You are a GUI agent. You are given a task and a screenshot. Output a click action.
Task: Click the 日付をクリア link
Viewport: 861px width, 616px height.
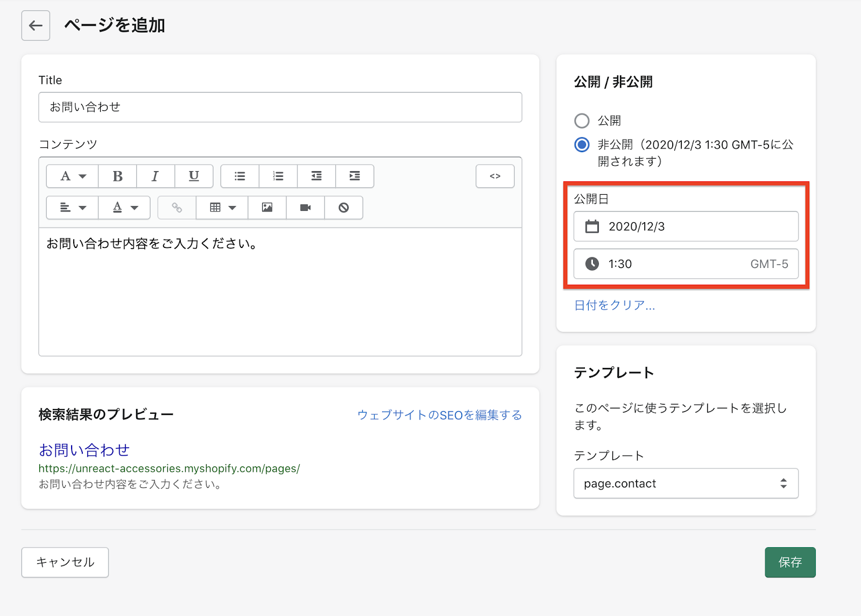[x=614, y=306]
